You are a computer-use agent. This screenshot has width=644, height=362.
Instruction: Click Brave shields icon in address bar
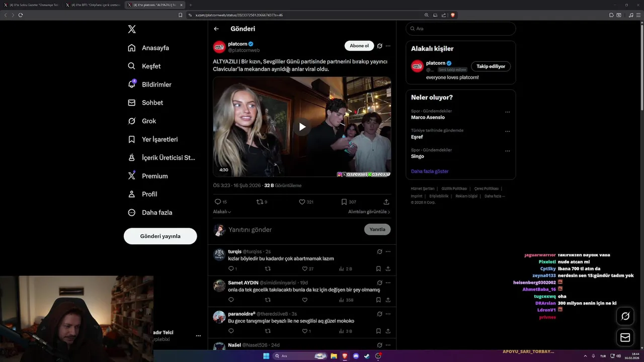pos(453,15)
